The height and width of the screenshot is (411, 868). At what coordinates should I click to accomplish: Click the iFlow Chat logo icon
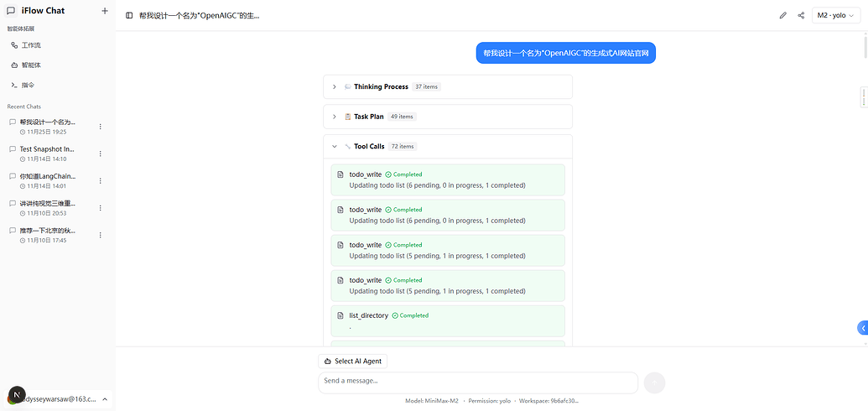click(x=11, y=10)
